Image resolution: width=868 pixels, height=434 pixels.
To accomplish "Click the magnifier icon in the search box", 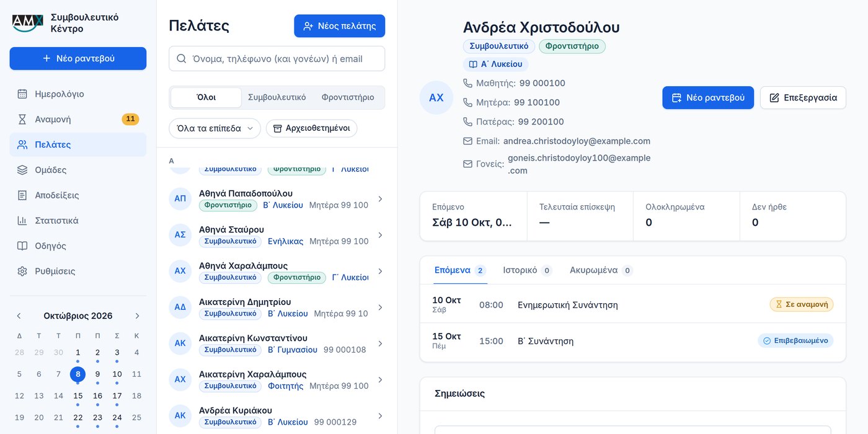I will [182, 59].
